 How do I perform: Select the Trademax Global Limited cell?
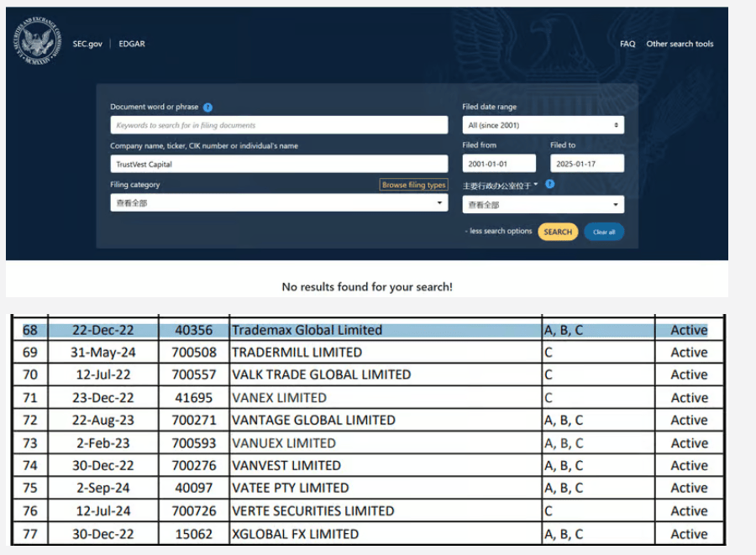(386, 330)
